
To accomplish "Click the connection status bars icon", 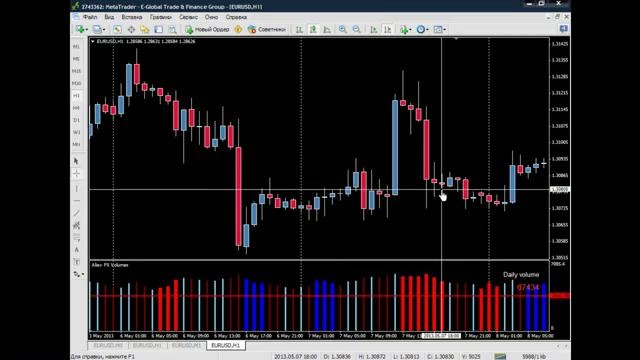I will tap(500, 356).
